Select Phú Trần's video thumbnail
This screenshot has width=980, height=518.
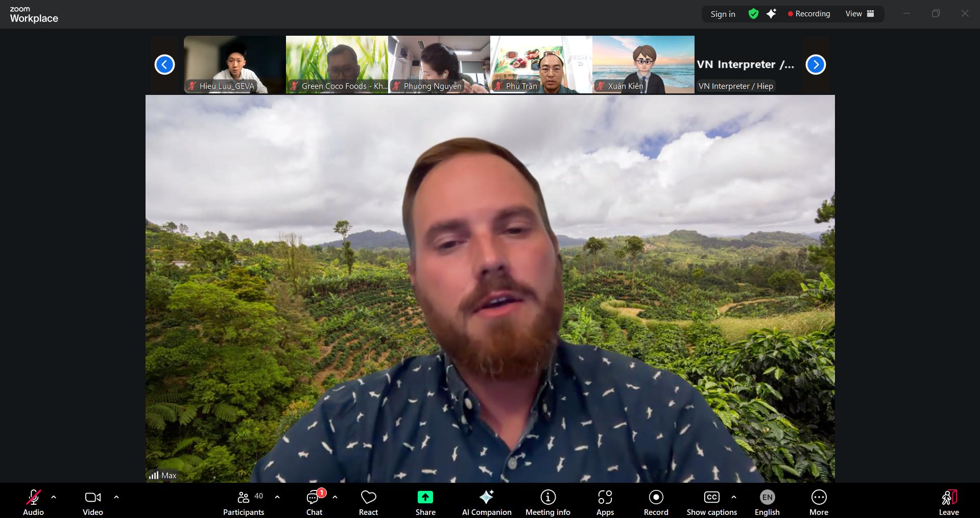coord(541,64)
